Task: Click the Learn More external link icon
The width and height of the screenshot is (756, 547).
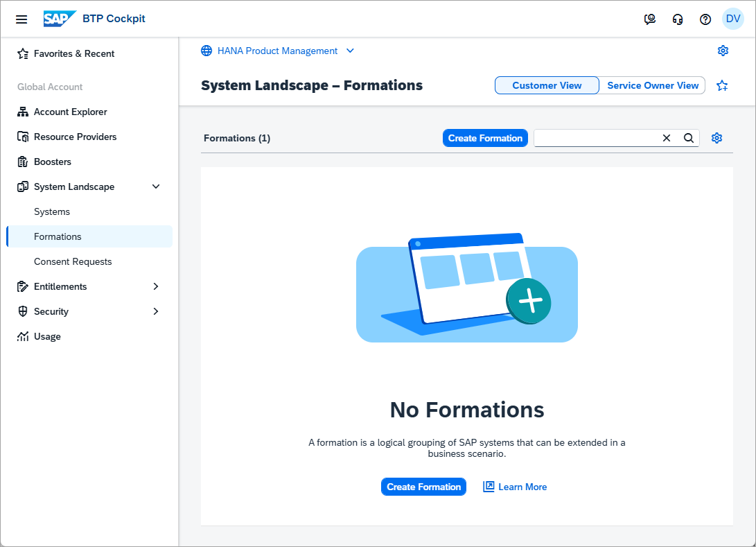Action: [489, 487]
